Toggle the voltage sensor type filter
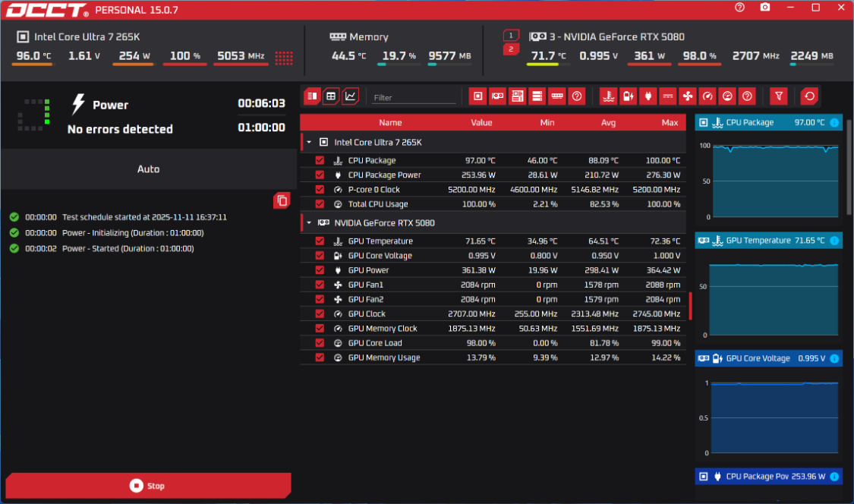This screenshot has height=504, width=854. [x=628, y=96]
